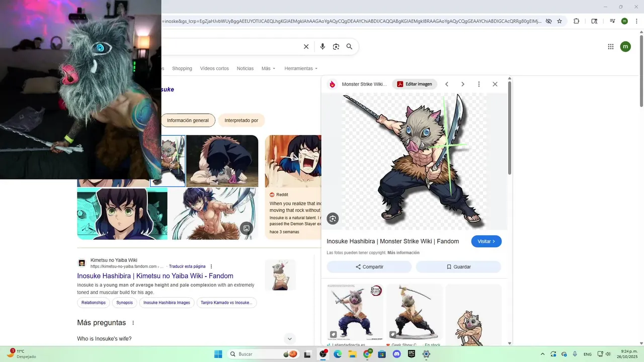Switch to the Noticias tab
Viewport: 644px width, 362px height.
tap(245, 68)
